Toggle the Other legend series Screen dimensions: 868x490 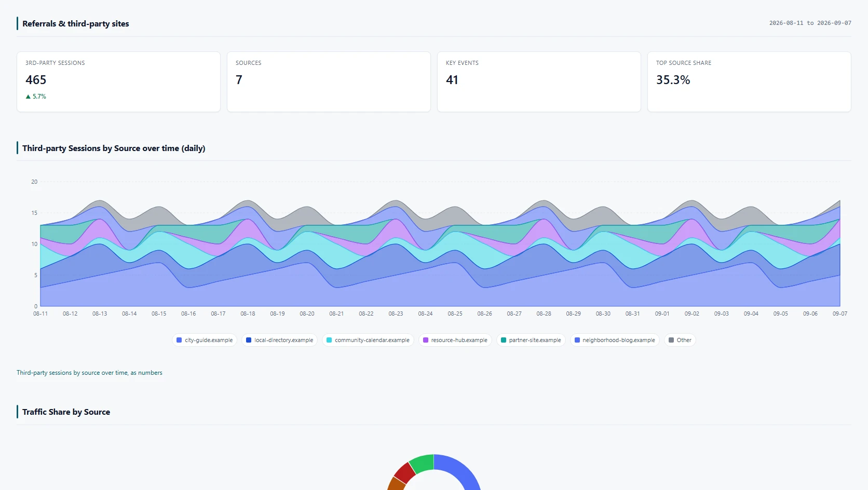[x=680, y=340]
